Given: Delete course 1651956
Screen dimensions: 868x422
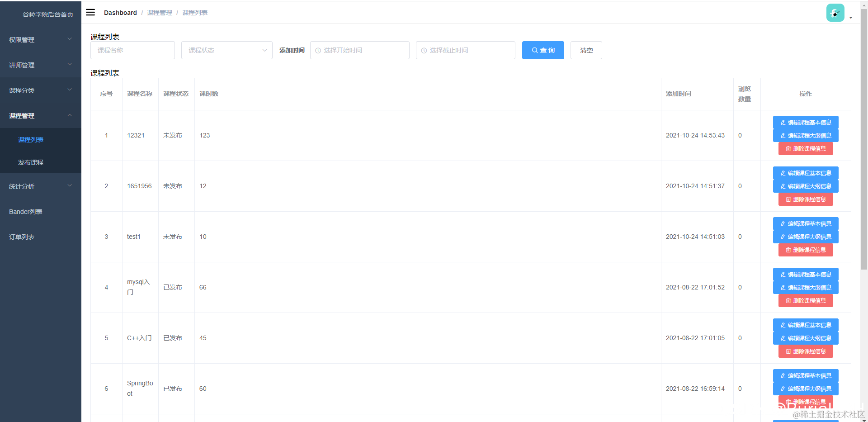Looking at the screenshot, I should [806, 199].
